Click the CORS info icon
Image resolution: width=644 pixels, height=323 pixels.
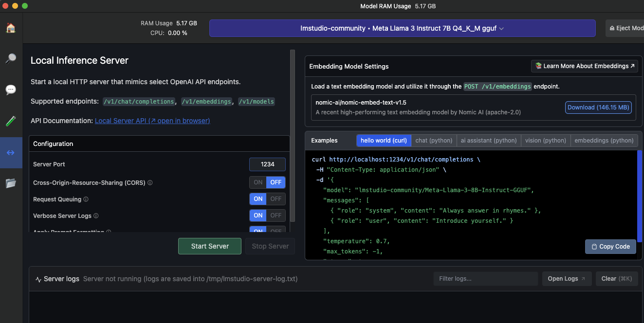[x=150, y=183]
